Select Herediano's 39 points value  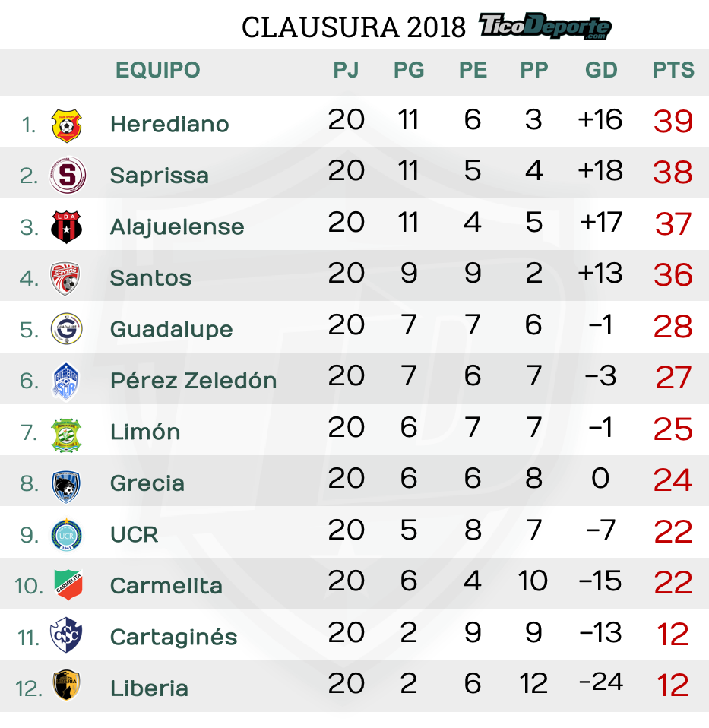673,122
